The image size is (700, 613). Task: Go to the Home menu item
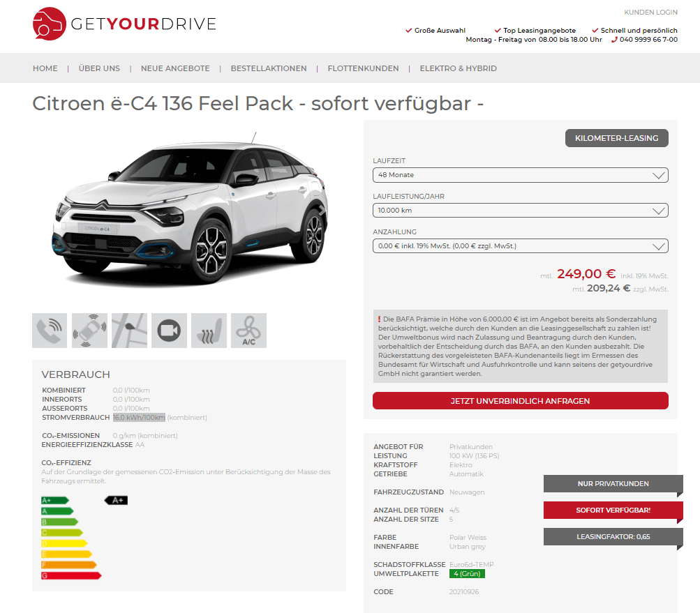[45, 68]
